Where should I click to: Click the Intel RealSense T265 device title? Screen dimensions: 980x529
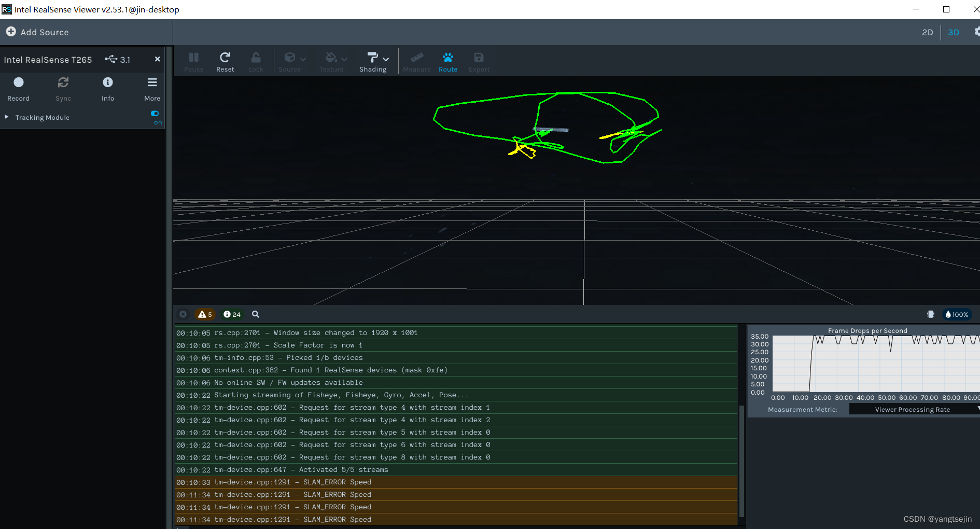[x=48, y=60]
